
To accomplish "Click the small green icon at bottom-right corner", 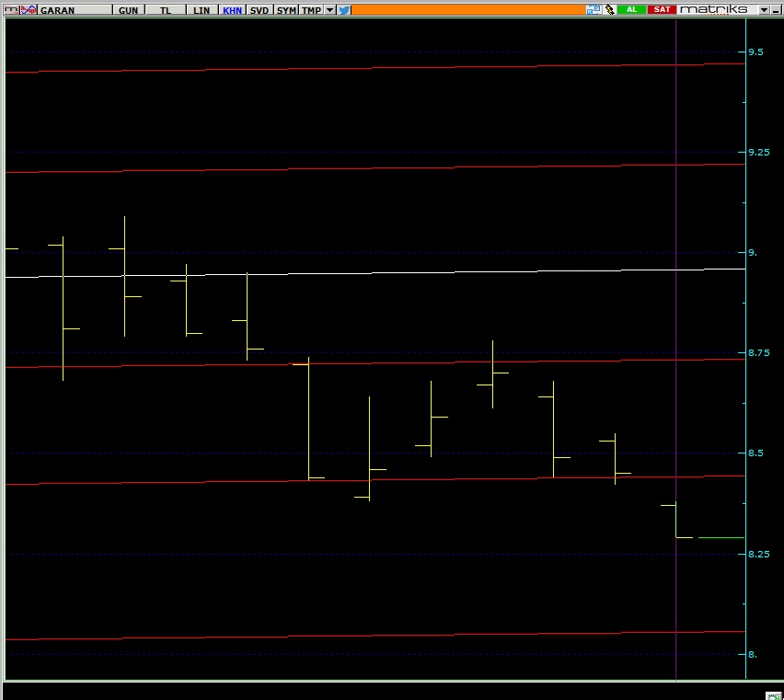I will [774, 696].
